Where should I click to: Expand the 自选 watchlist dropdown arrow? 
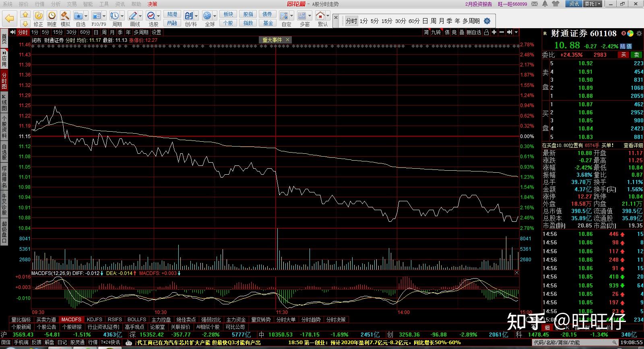coord(86,16)
